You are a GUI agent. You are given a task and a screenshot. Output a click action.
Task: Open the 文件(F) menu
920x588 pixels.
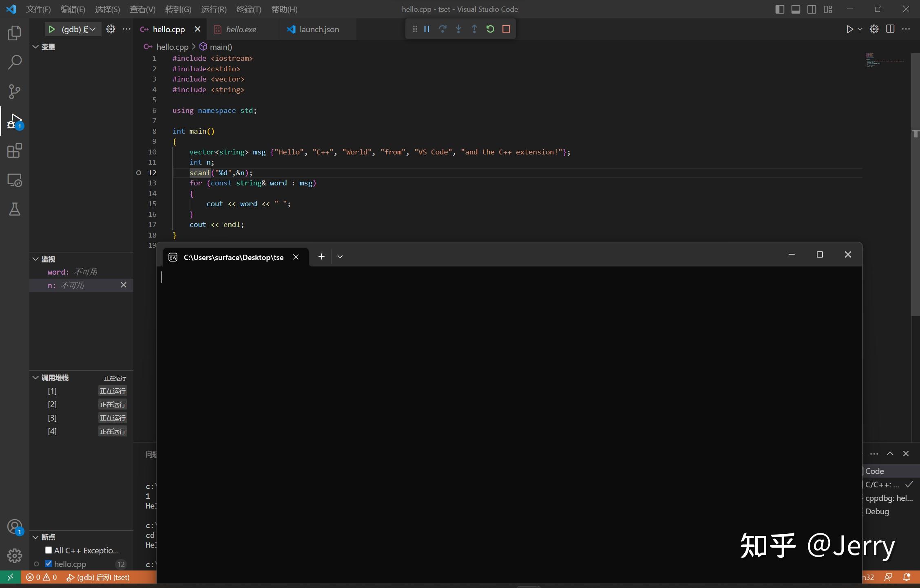click(x=38, y=9)
